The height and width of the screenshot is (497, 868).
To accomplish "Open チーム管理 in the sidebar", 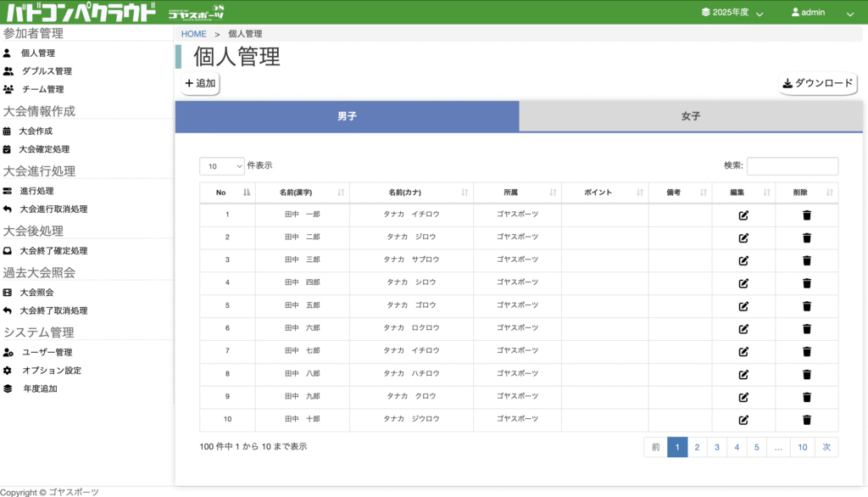I will (42, 89).
